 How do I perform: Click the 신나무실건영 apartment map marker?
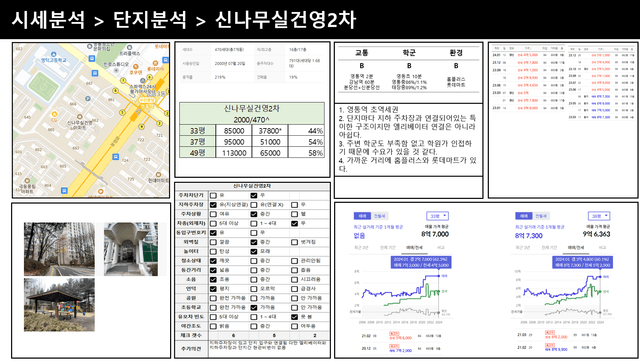tap(80, 117)
